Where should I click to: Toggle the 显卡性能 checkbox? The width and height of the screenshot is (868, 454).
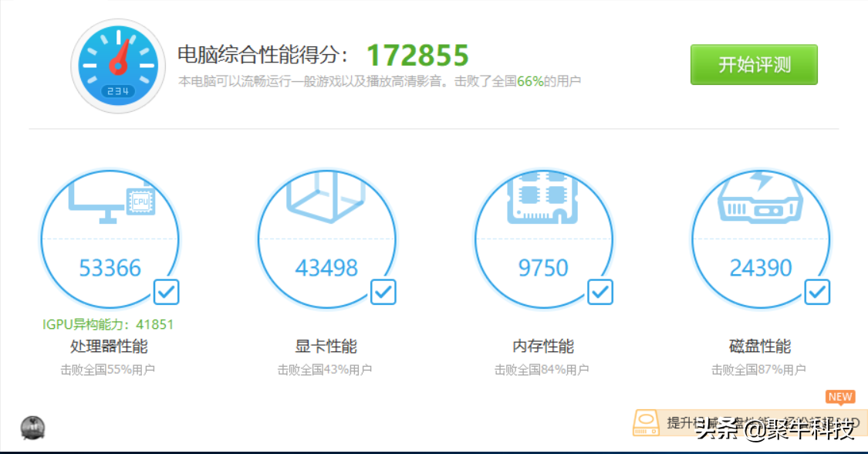point(383,292)
